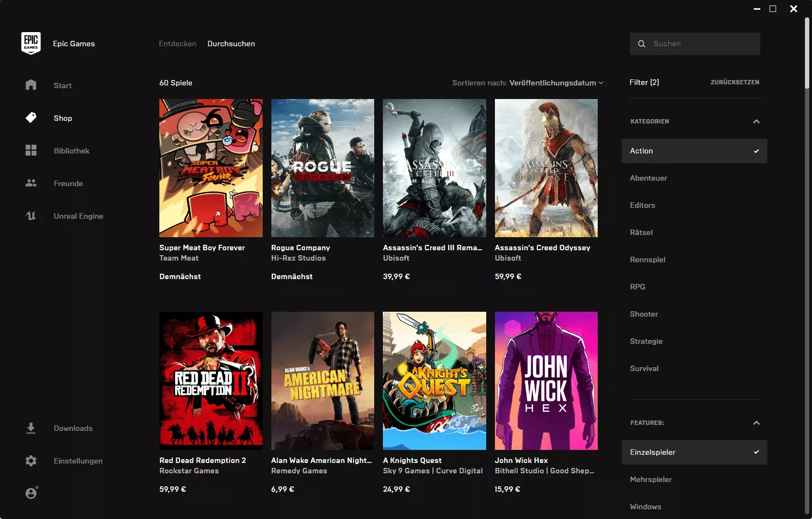Open Downloads via the arrow icon

pos(31,428)
